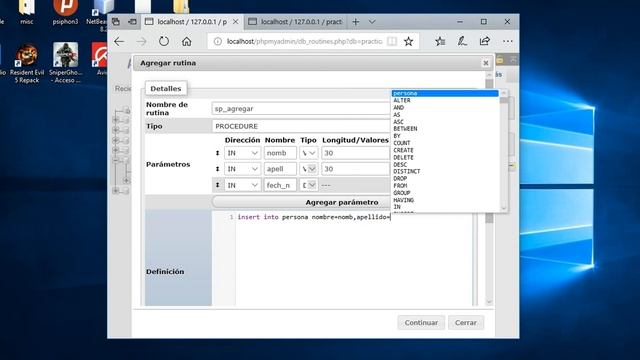Open the Detalles tab

(x=166, y=89)
